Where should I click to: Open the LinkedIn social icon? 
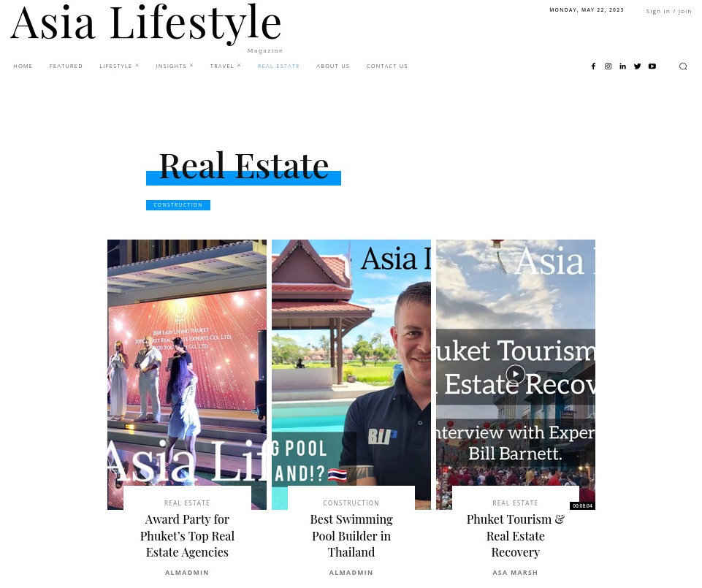(x=623, y=66)
